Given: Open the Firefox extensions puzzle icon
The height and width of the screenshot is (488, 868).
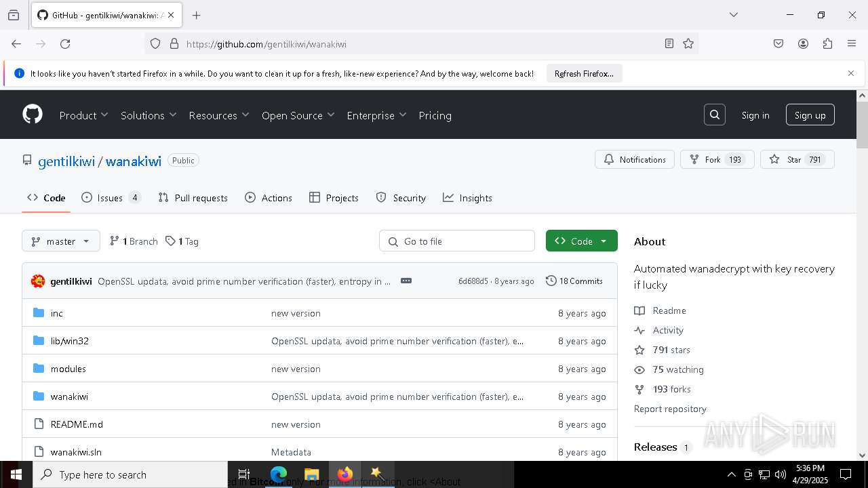Looking at the screenshot, I should (x=827, y=44).
